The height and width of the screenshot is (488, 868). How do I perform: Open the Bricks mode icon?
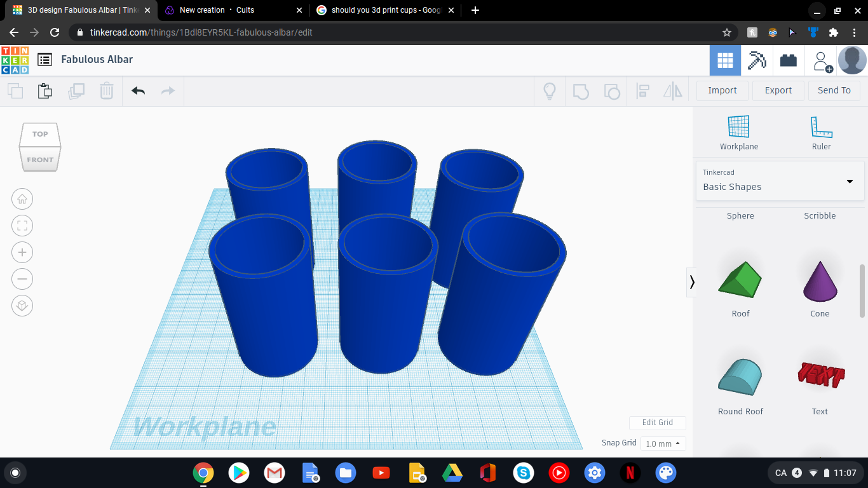789,60
